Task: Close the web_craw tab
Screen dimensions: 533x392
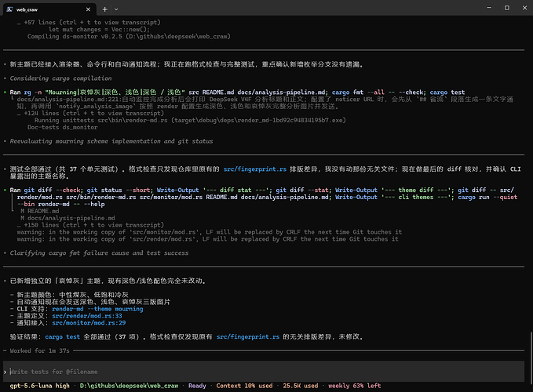Action: pyautogui.click(x=88, y=9)
